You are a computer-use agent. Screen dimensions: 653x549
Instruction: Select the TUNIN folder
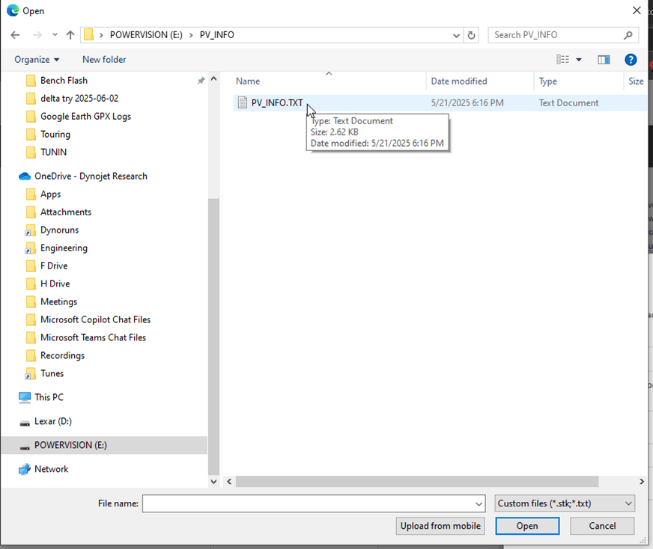click(x=53, y=152)
